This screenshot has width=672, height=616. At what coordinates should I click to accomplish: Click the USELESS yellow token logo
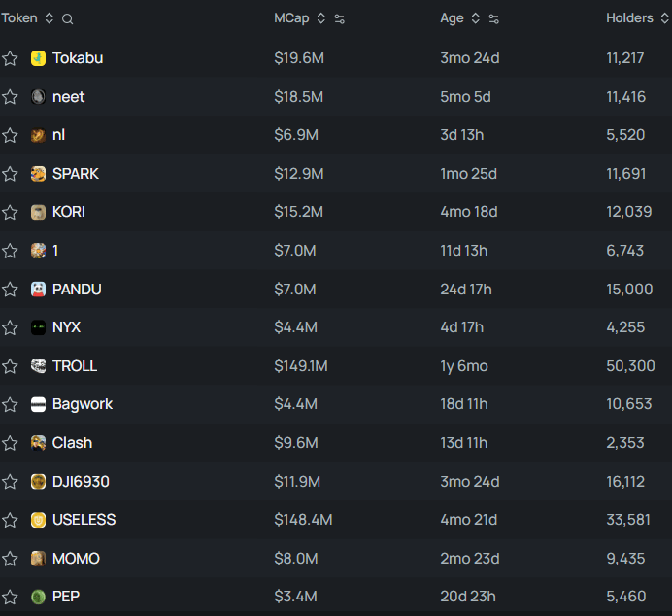38,520
